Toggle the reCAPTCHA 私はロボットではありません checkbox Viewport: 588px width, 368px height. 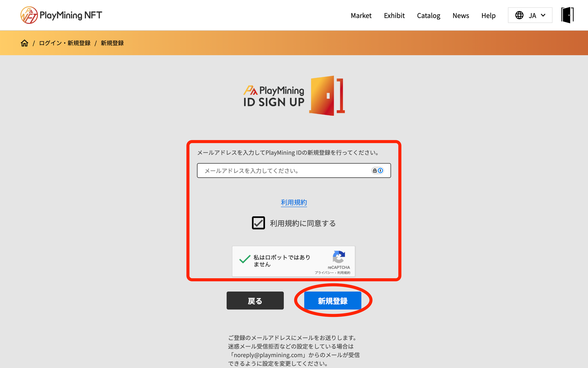245,259
